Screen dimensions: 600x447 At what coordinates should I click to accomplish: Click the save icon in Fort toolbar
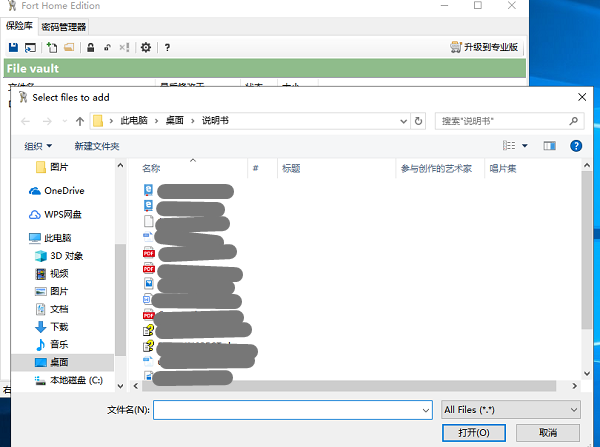coord(13,47)
